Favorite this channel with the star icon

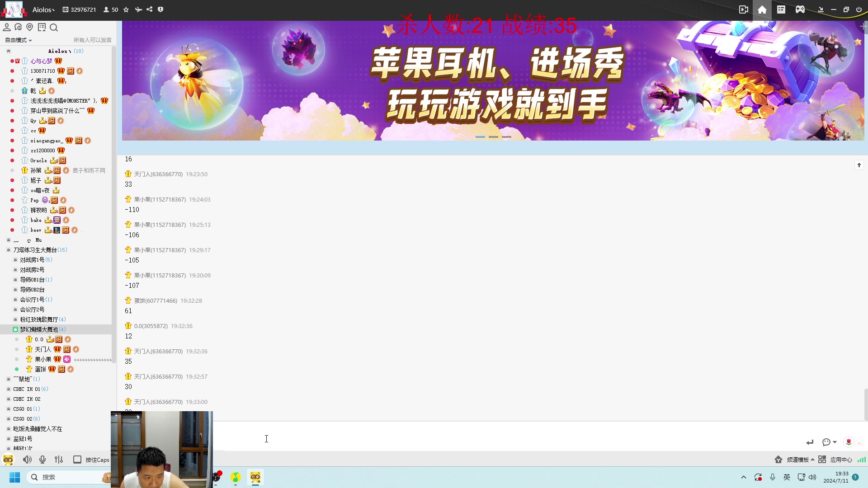(x=126, y=9)
